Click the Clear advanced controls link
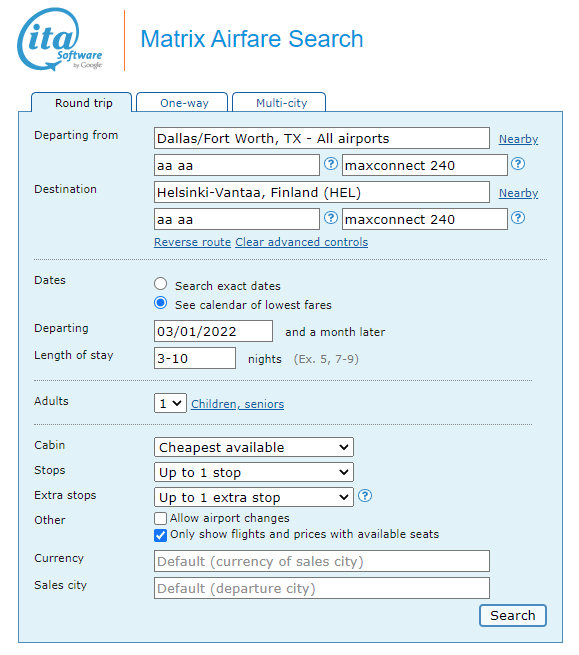The width and height of the screenshot is (579, 655). (302, 242)
